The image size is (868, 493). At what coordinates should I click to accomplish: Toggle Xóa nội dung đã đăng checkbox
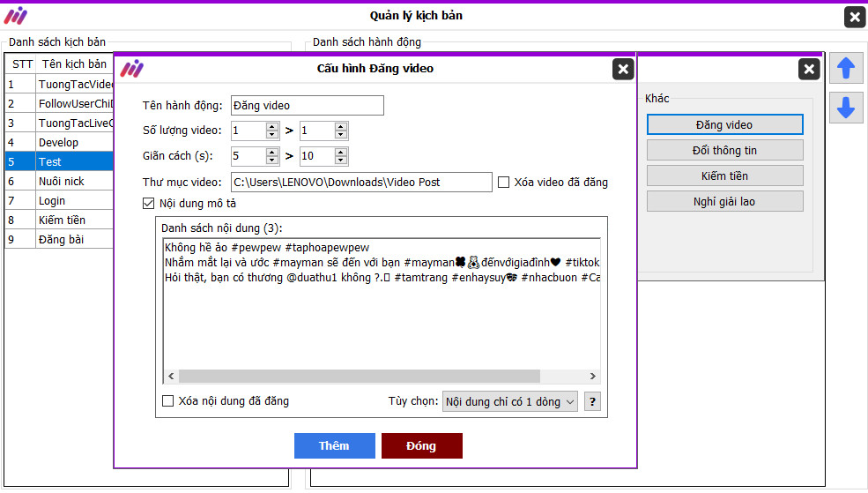point(168,401)
